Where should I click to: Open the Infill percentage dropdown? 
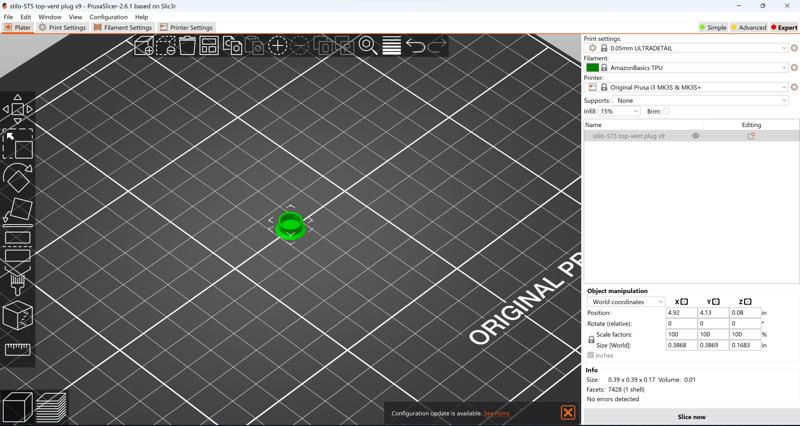tap(619, 111)
